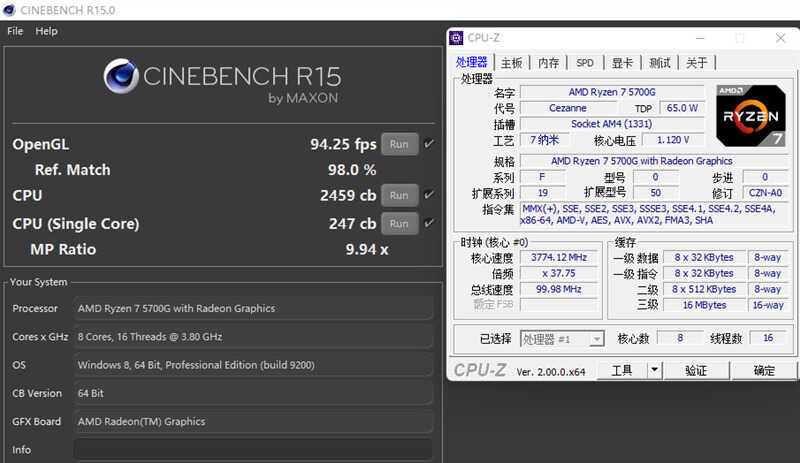Click the empty Info input field

[253, 450]
